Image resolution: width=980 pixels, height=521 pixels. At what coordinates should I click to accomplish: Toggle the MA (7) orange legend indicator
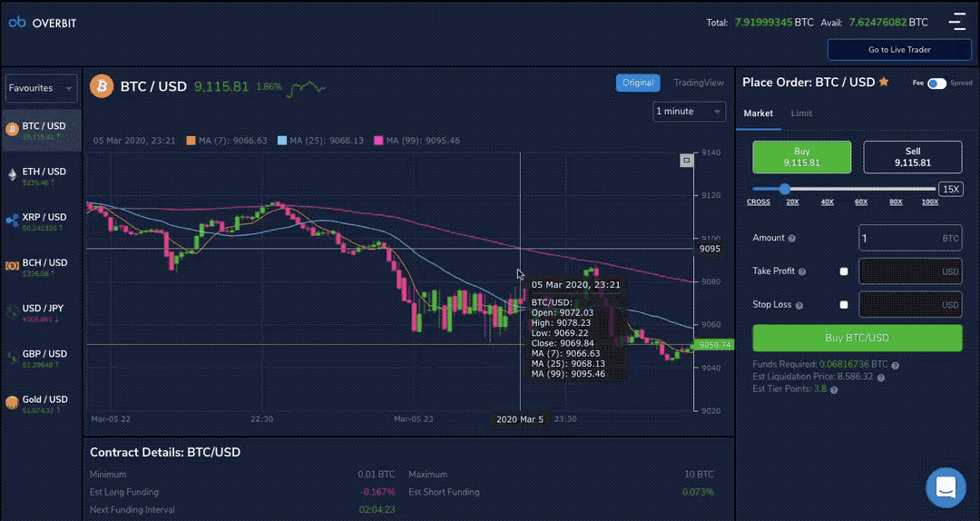point(191,141)
